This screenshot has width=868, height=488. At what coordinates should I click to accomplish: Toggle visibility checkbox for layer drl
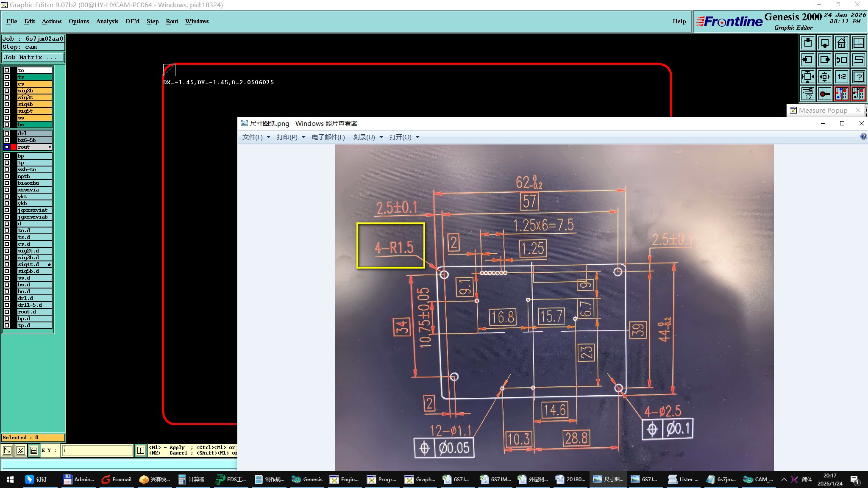[x=7, y=133]
